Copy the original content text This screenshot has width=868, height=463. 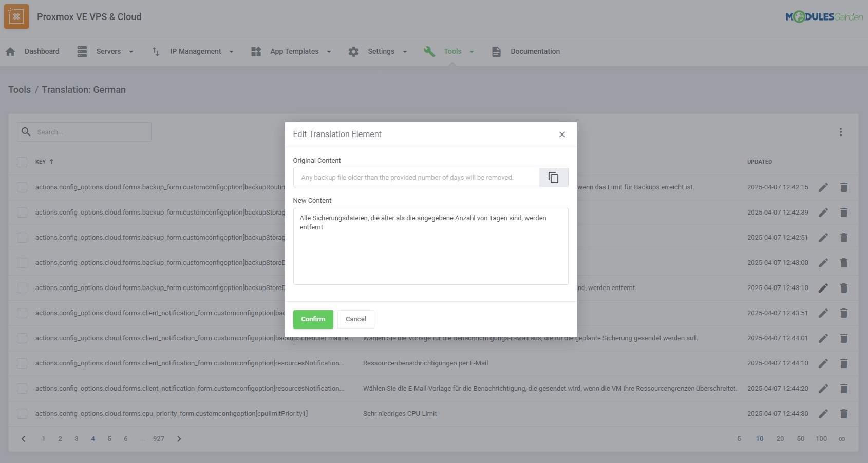tap(554, 177)
